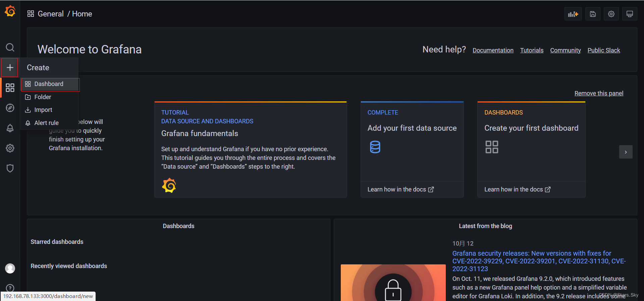Click external link icon under DASHBOARDS card
The image size is (644, 301).
pos(548,189)
